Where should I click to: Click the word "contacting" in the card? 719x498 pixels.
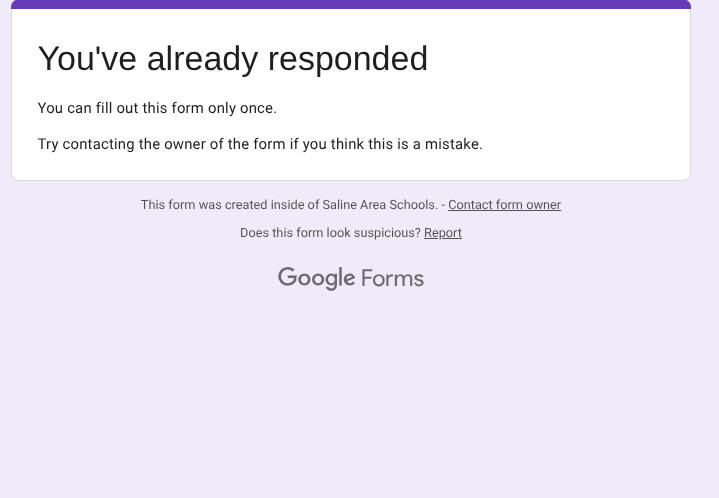coord(98,144)
